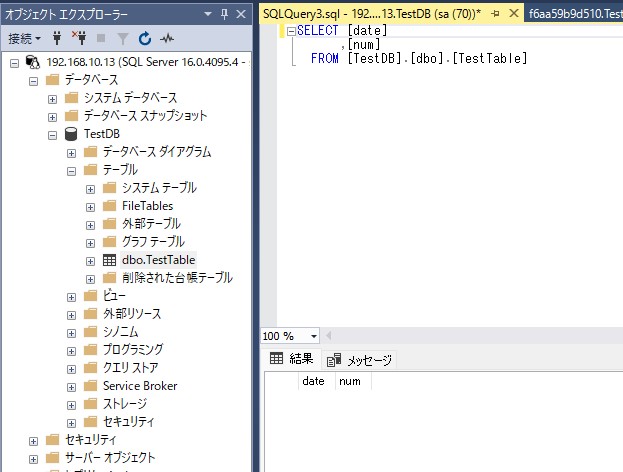
Task: Open the 100 % zoom dropdown
Action: click(x=314, y=336)
